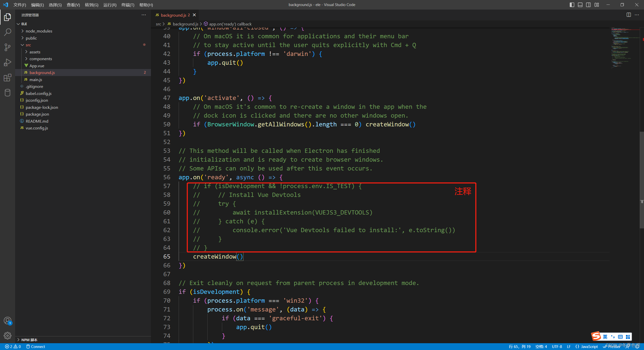Click Connect in the status bar
The image size is (644, 350).
[36, 346]
